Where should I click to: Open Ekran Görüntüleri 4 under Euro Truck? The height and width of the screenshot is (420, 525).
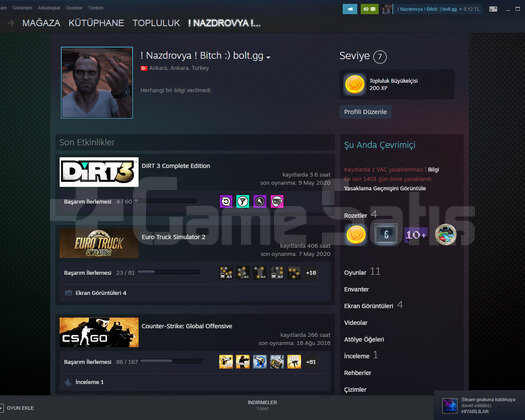click(x=101, y=293)
